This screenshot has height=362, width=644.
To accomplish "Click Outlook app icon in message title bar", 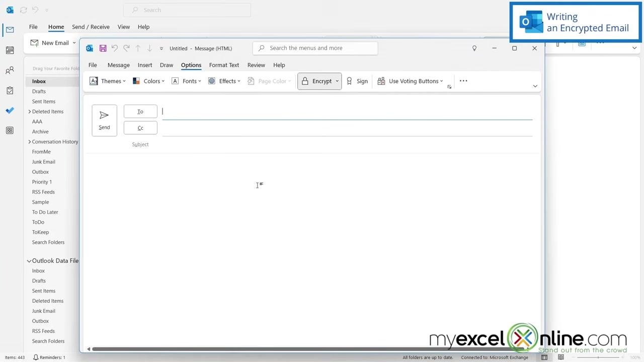I will point(90,48).
